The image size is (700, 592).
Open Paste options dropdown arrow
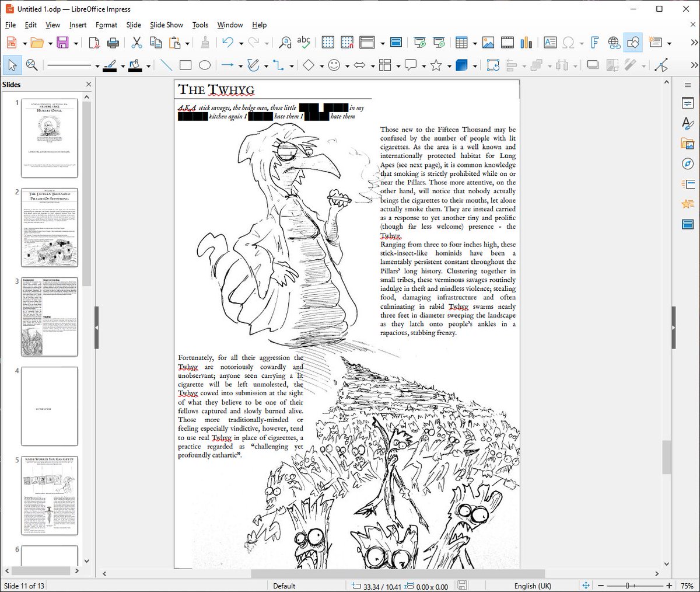pos(187,43)
